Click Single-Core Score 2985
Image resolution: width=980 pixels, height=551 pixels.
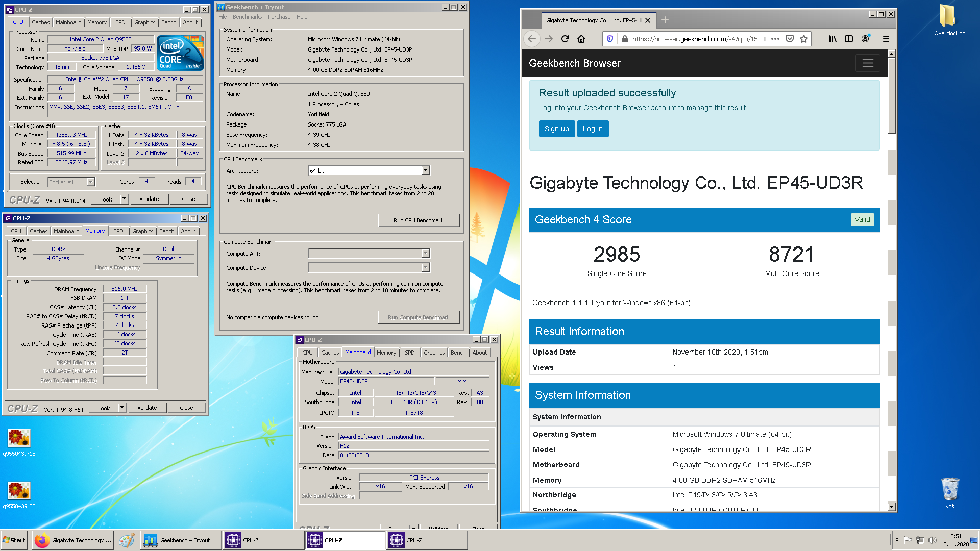(x=617, y=255)
